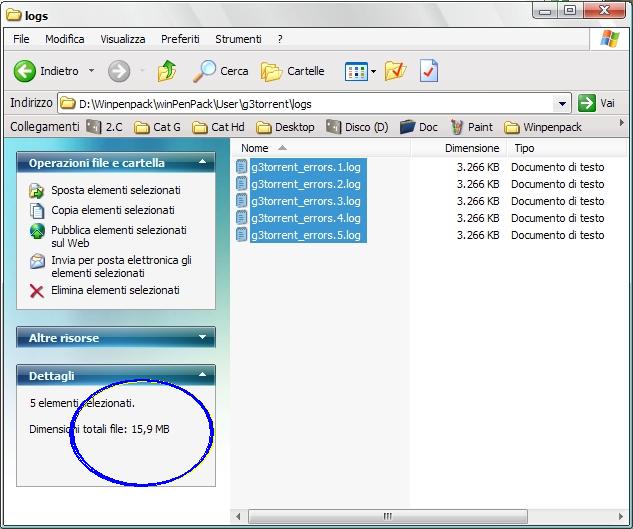Click the folder with checkmark toolbar icon
Screen dimensions: 633x529
[395, 71]
